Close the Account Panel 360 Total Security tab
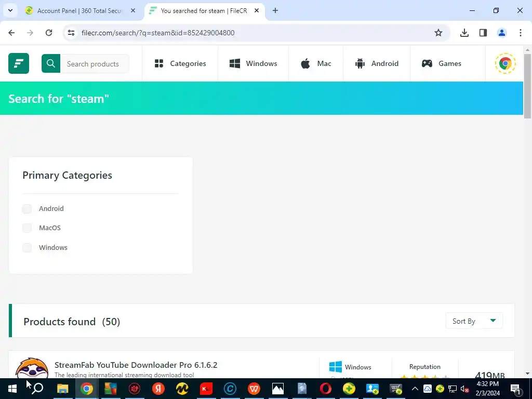 point(133,11)
